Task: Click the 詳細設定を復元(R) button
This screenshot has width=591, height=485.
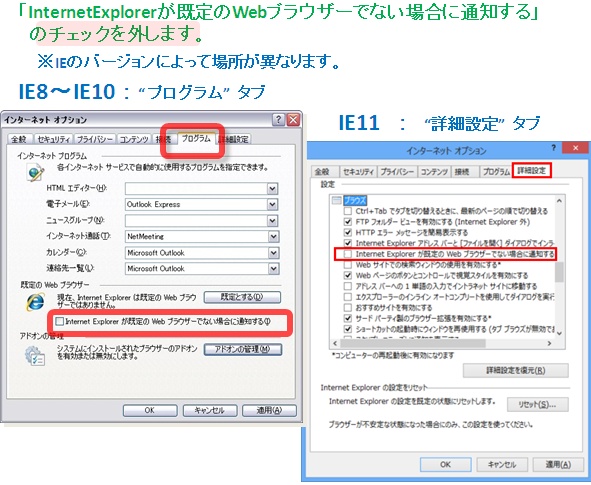Action: (516, 370)
